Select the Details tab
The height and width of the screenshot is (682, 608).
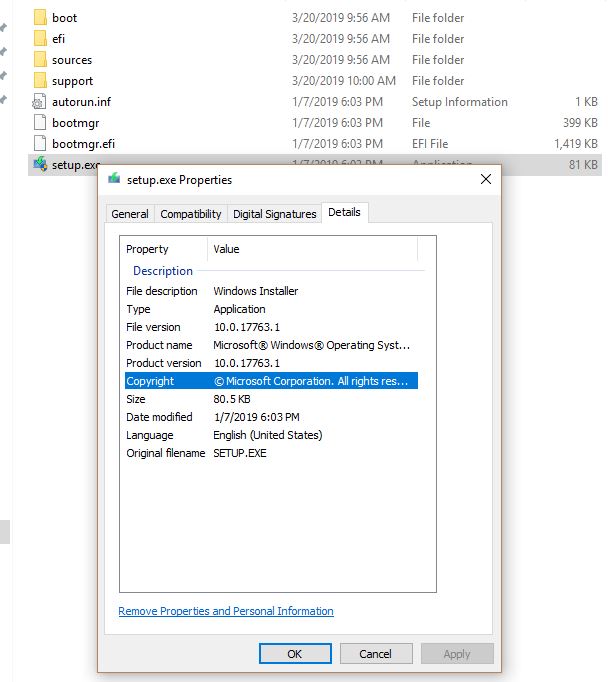tap(344, 212)
